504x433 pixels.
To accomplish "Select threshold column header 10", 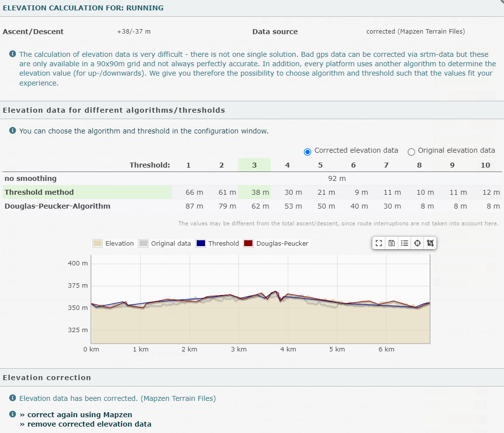I will (x=485, y=165).
